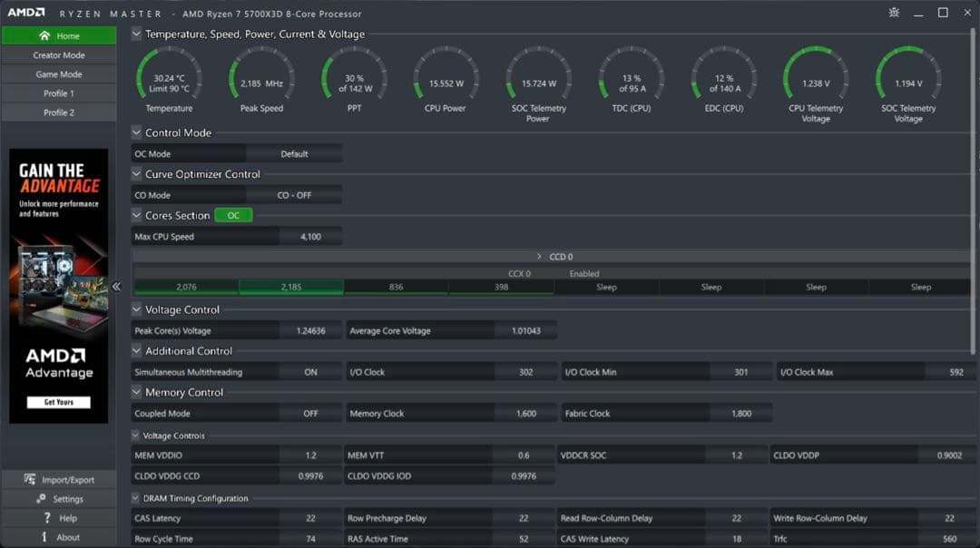Viewport: 980px width, 548px height.
Task: Click the Help question mark icon
Action: (x=46, y=518)
